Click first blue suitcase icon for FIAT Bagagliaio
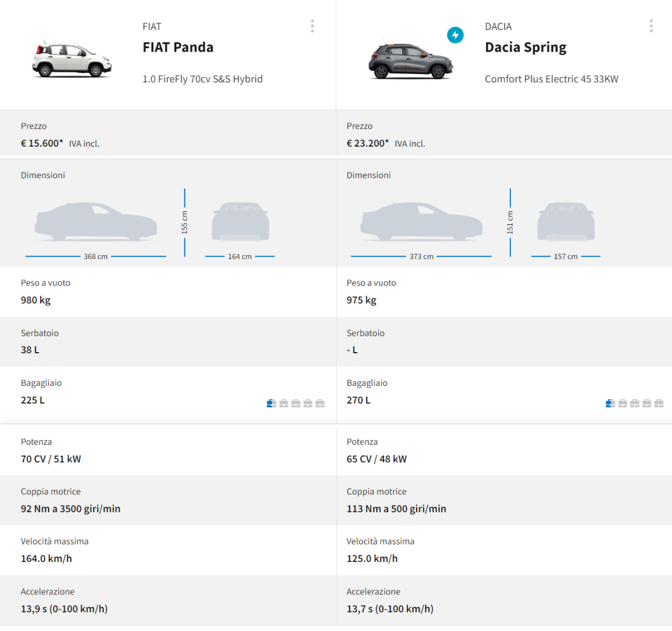 click(271, 403)
